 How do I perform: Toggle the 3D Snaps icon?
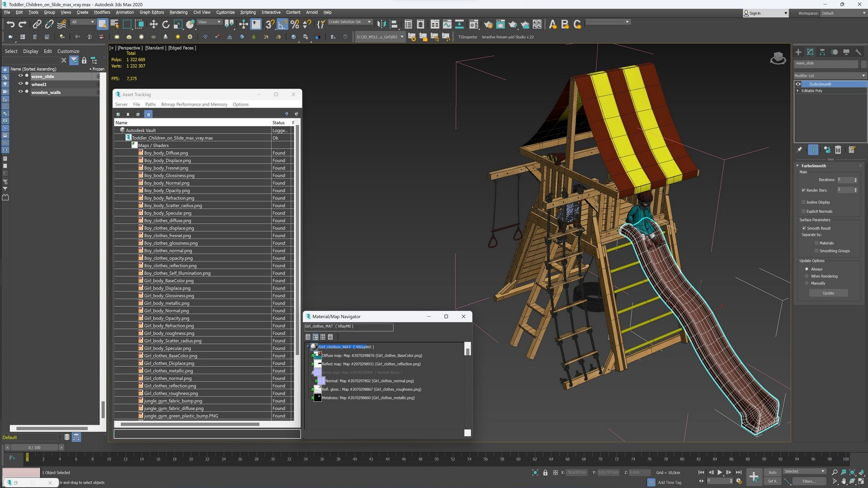click(270, 24)
